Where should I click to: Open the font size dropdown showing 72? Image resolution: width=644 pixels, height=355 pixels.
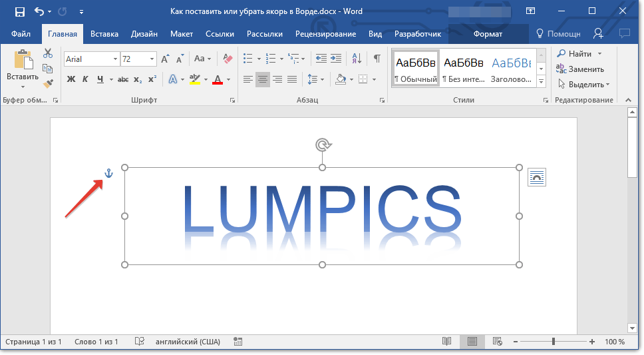(x=138, y=59)
